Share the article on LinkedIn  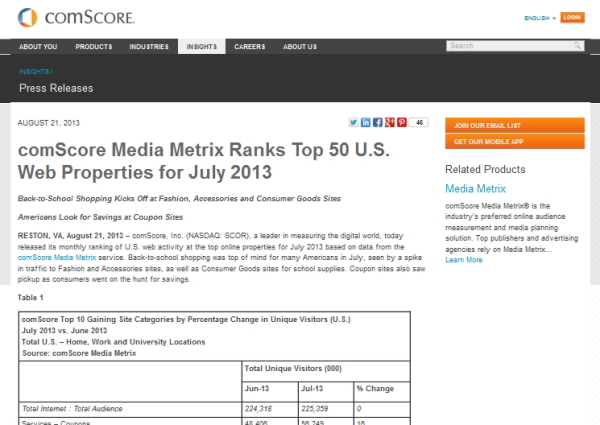(365, 122)
